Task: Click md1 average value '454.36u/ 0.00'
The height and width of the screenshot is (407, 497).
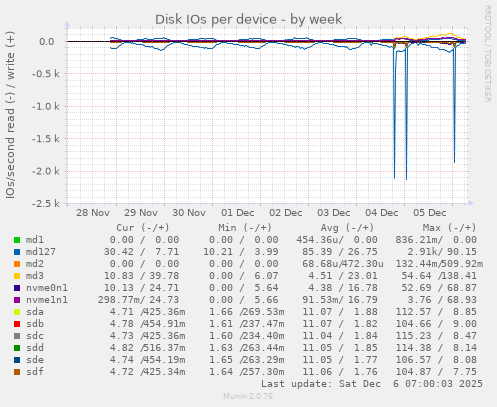Action: (337, 240)
